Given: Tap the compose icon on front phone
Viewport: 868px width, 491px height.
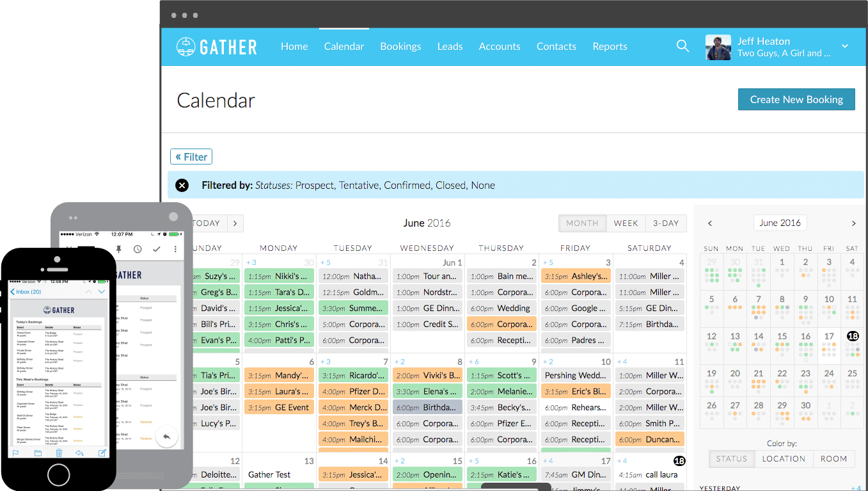Looking at the screenshot, I should (102, 453).
